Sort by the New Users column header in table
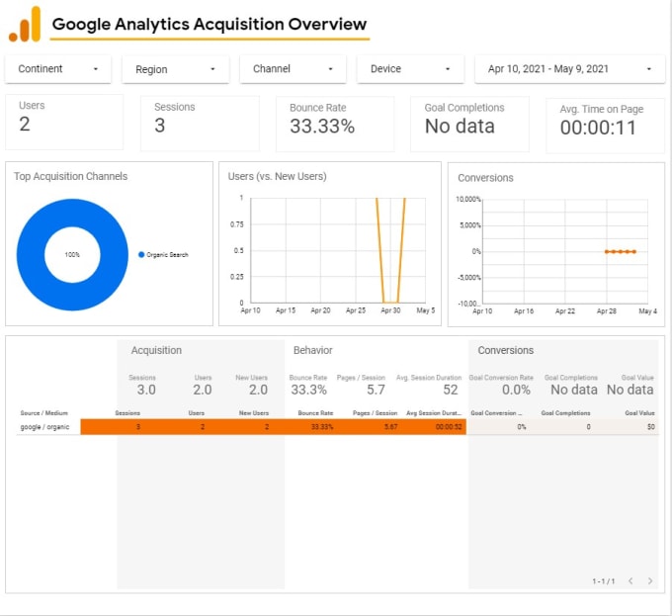672x616 pixels. [x=254, y=413]
